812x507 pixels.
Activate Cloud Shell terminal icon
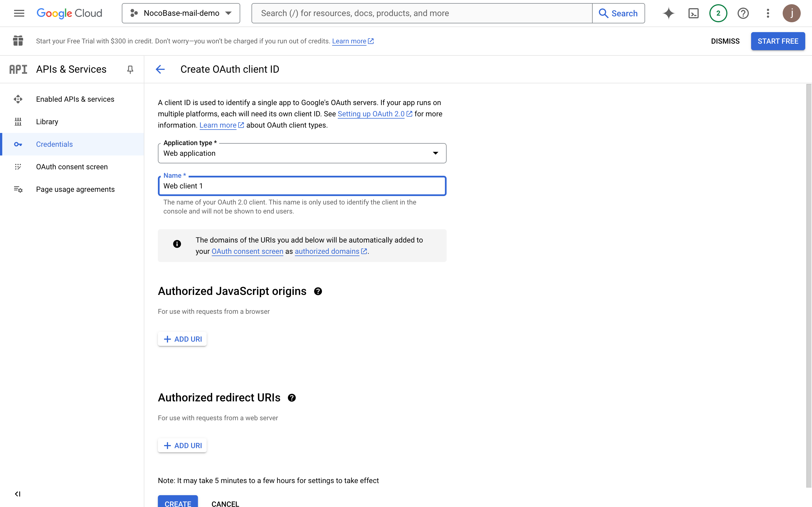(x=693, y=13)
